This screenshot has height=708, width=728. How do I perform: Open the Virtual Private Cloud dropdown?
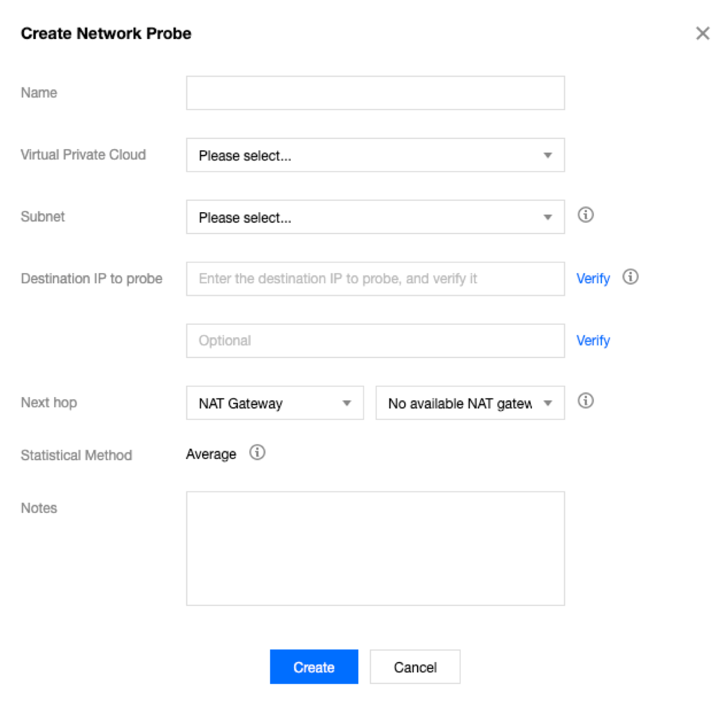(x=375, y=155)
